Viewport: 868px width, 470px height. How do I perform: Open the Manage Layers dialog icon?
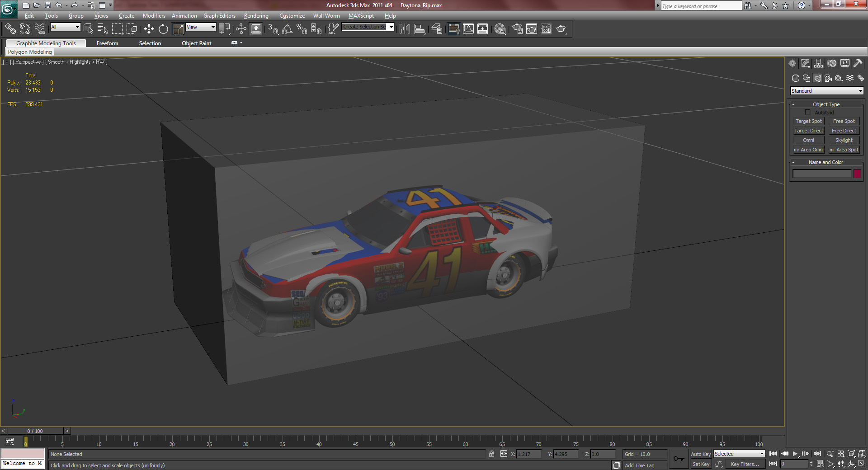click(x=436, y=29)
